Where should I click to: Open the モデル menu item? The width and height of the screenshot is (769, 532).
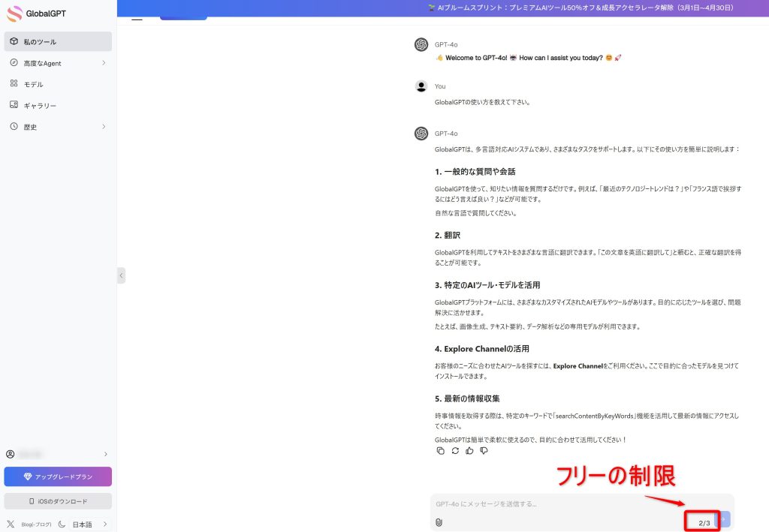pyautogui.click(x=33, y=84)
